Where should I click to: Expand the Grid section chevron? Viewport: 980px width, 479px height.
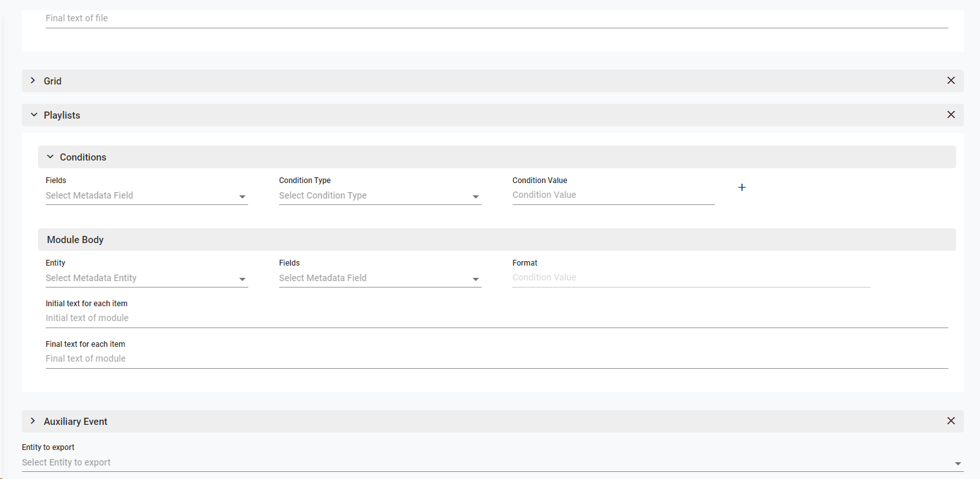click(34, 81)
